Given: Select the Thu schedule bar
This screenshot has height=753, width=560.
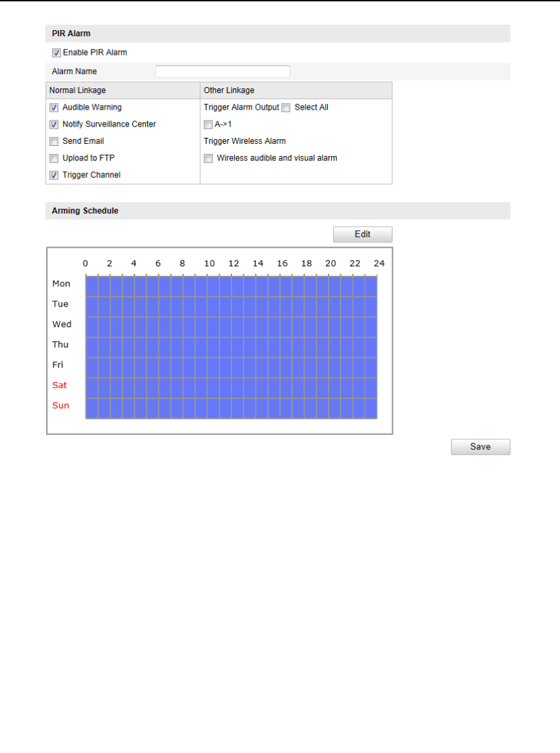Looking at the screenshot, I should point(231,347).
